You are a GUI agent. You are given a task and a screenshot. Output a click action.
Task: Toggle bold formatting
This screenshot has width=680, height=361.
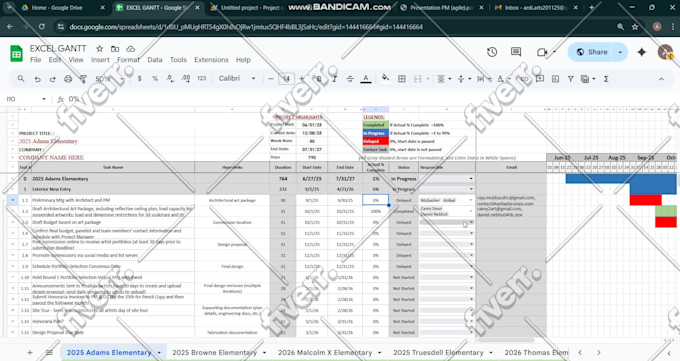pyautogui.click(x=319, y=79)
